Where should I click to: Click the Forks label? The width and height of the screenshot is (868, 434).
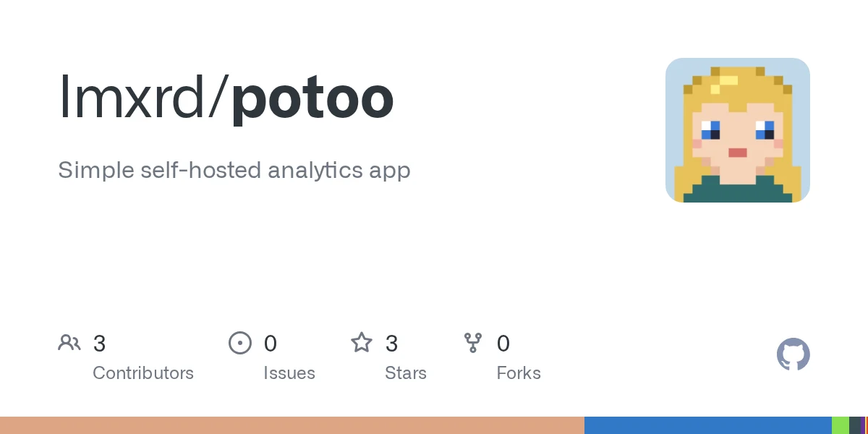pos(519,373)
